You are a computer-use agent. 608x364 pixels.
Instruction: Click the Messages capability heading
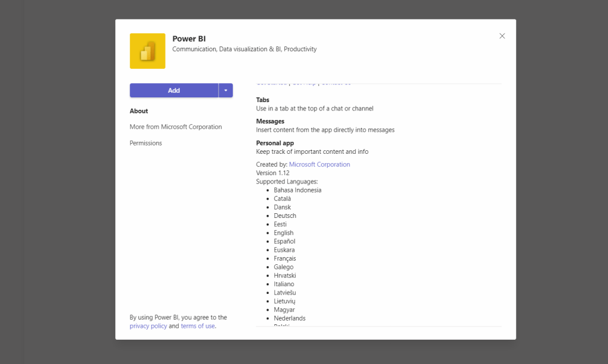(270, 121)
